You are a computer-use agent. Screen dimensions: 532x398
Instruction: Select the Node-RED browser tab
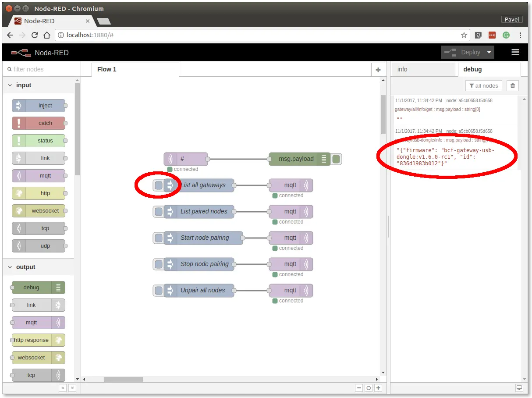coord(52,21)
